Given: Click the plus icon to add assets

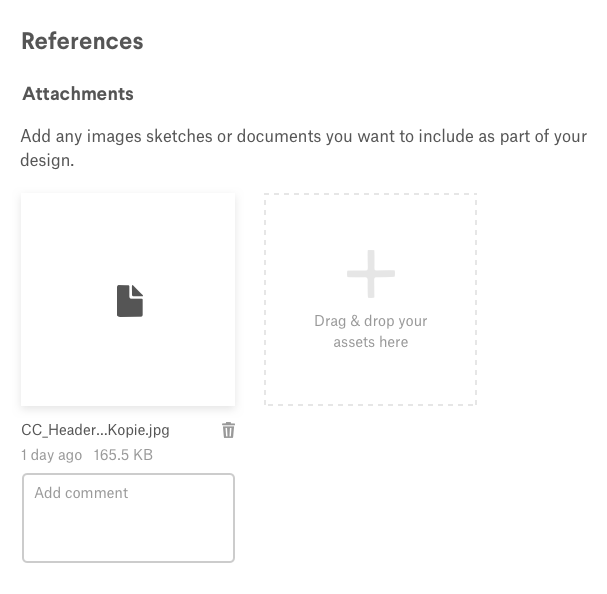Looking at the screenshot, I should pos(371,274).
